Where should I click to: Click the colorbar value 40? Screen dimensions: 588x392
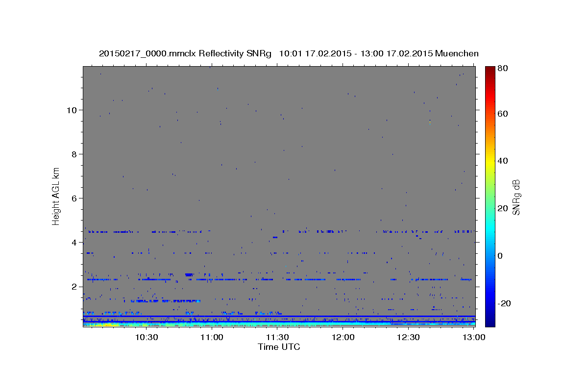[x=503, y=161]
